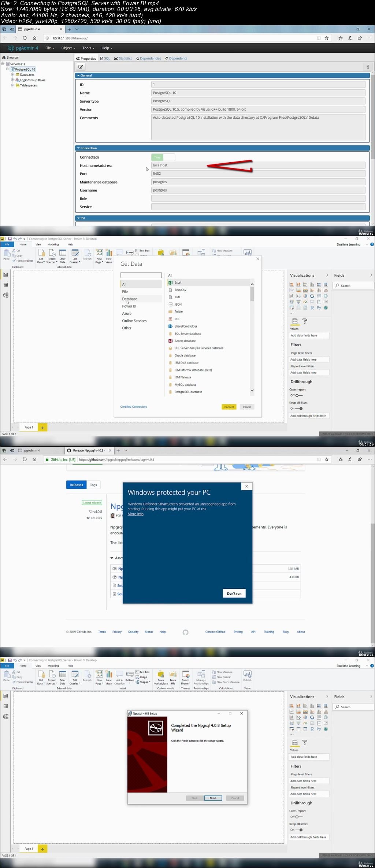This screenshot has height=868, width=375.
Task: Collapse the Connection section header in pgAdmin
Action: tap(222, 148)
